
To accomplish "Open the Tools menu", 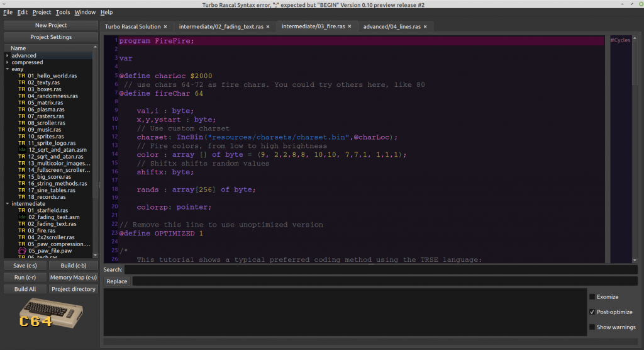I will point(63,12).
